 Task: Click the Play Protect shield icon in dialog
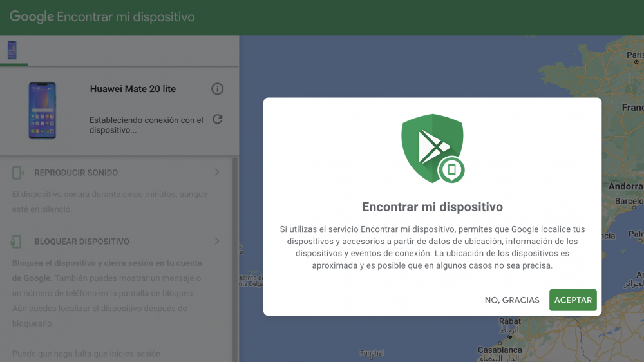pos(433,148)
